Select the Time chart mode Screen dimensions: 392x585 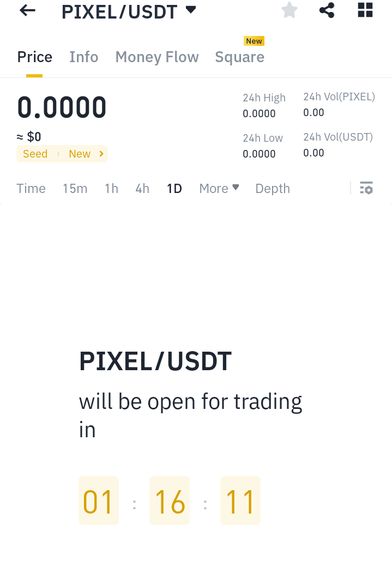tap(31, 188)
